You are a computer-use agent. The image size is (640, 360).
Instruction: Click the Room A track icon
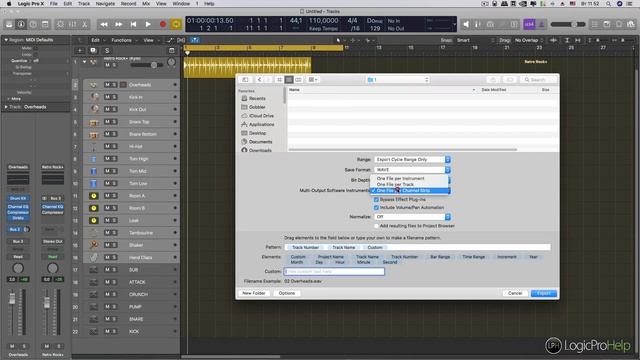94,196
